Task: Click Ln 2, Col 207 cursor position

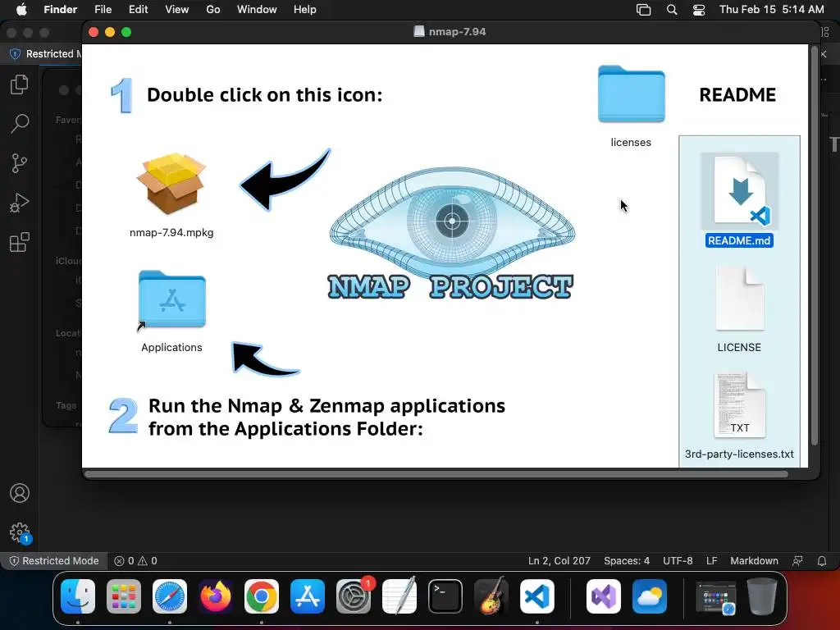Action: 559,561
